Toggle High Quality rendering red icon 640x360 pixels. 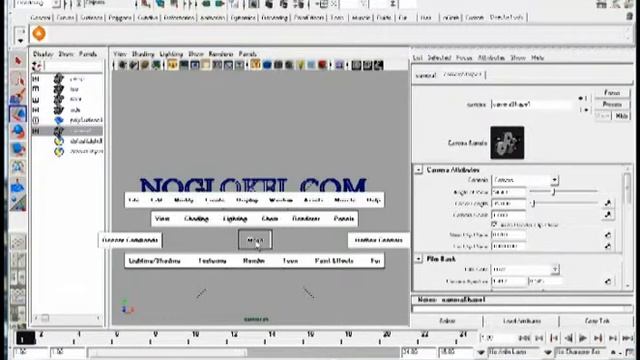[322, 65]
